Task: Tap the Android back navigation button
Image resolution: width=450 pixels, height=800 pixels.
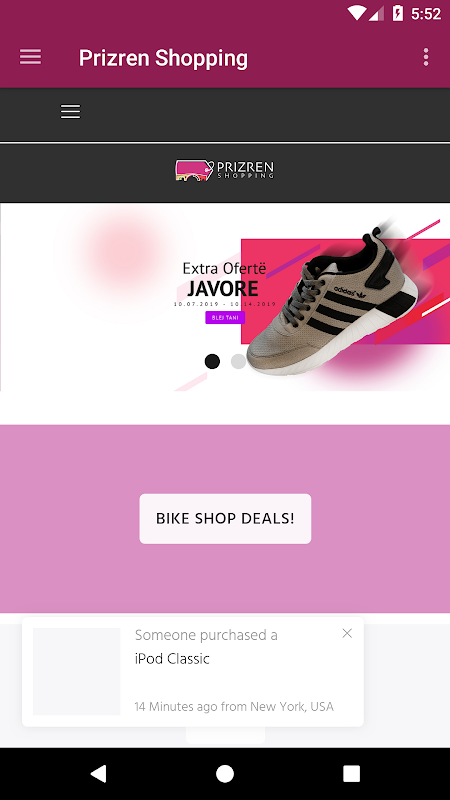Action: (x=98, y=773)
